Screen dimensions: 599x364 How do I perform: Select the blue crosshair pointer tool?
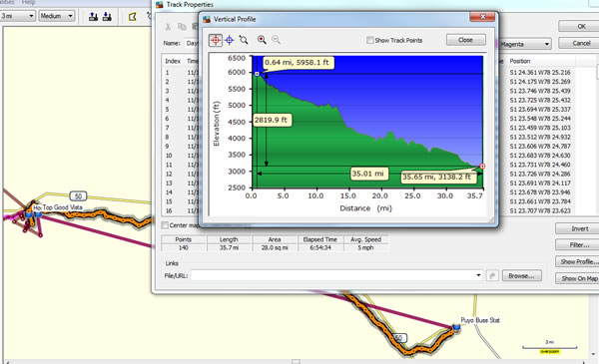point(230,40)
